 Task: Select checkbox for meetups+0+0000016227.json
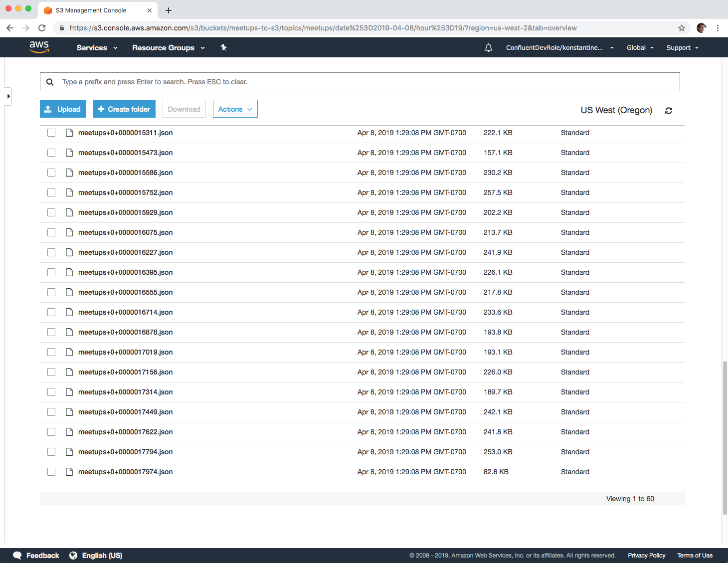(51, 252)
